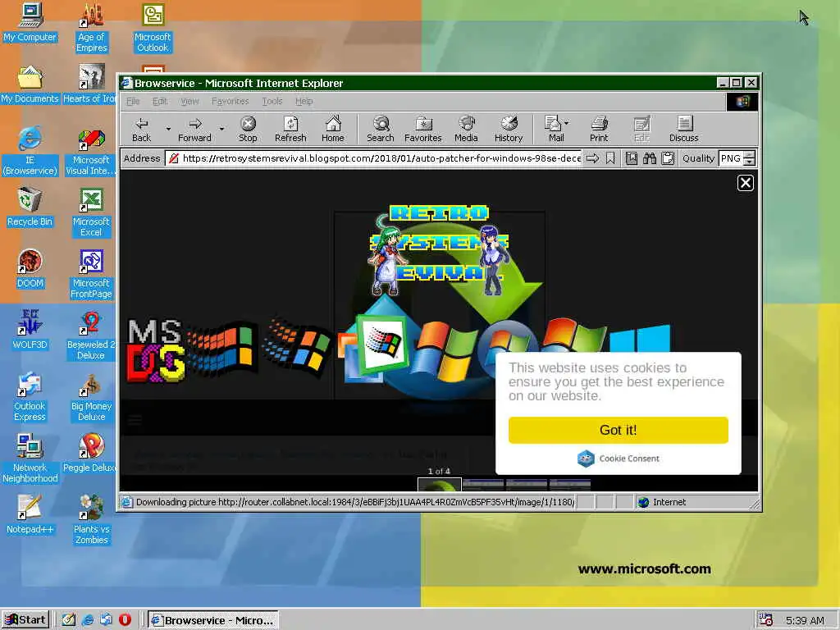Accept cookies with Got it! button
Image resolution: width=840 pixels, height=630 pixels.
click(x=619, y=430)
